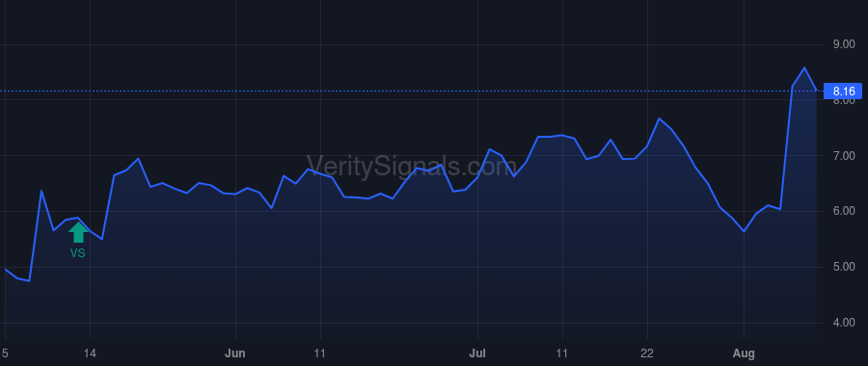Image resolution: width=868 pixels, height=366 pixels.
Task: Click the 5.00 price axis label
Action: [844, 268]
